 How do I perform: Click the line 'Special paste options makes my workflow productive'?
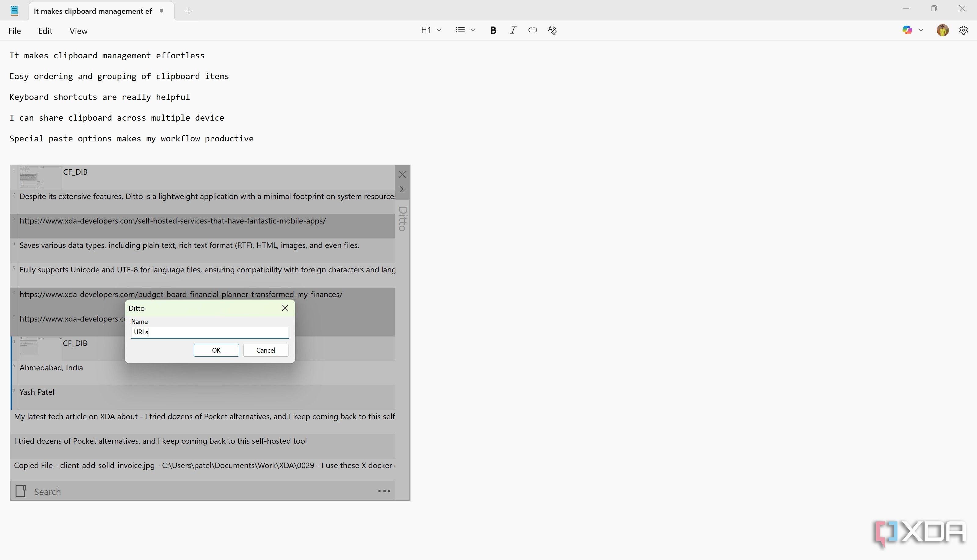pyautogui.click(x=132, y=138)
